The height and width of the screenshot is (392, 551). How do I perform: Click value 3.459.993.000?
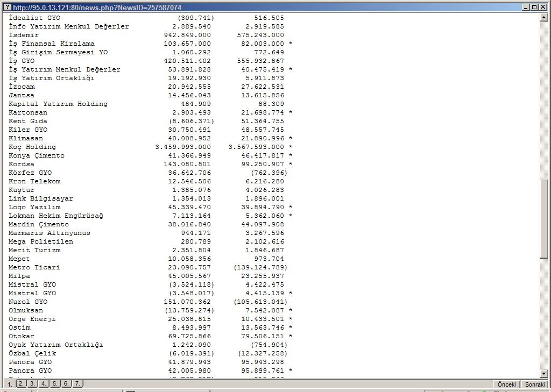tap(183, 147)
